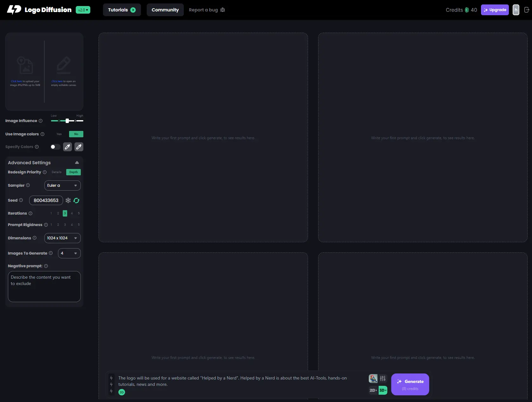Image resolution: width=532 pixels, height=402 pixels.
Task: Set Use Image colors to Yes
Action: (59, 134)
